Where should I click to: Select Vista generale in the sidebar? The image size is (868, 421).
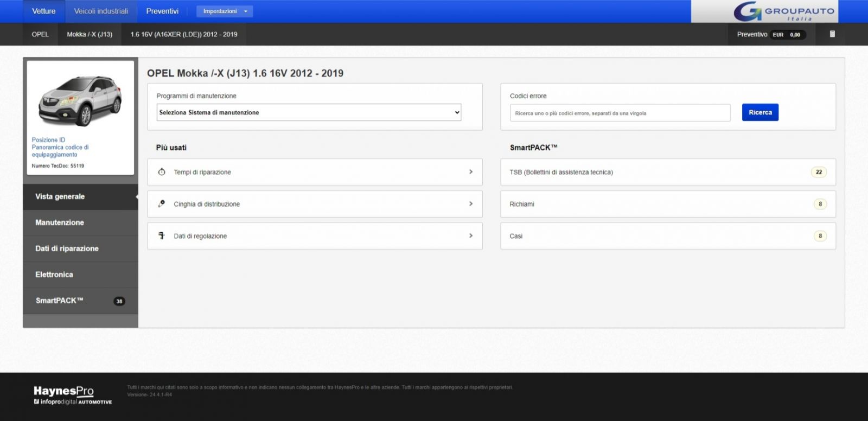(x=80, y=197)
